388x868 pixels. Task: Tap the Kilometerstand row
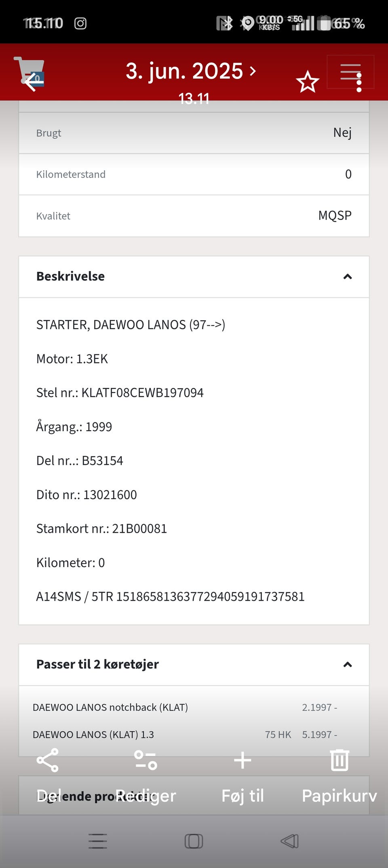coord(194,174)
